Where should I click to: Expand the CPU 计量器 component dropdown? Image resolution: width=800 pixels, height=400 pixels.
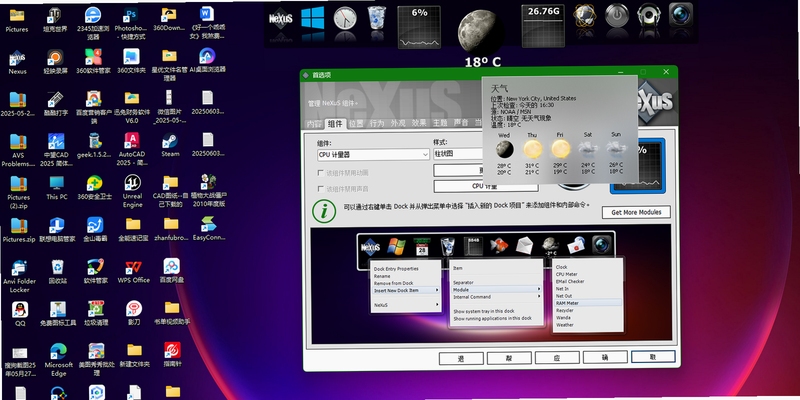click(373, 154)
